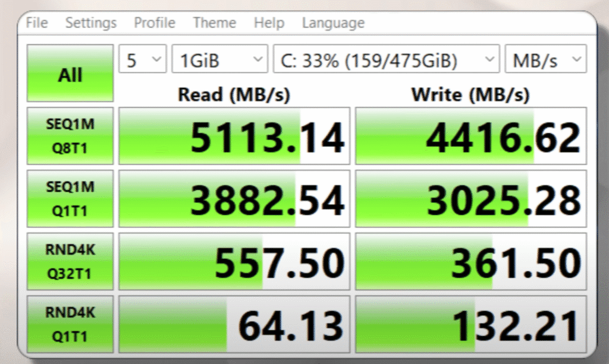The height and width of the screenshot is (364, 609).
Task: Run the SEQ1M Q8T1 test
Action: coord(70,136)
